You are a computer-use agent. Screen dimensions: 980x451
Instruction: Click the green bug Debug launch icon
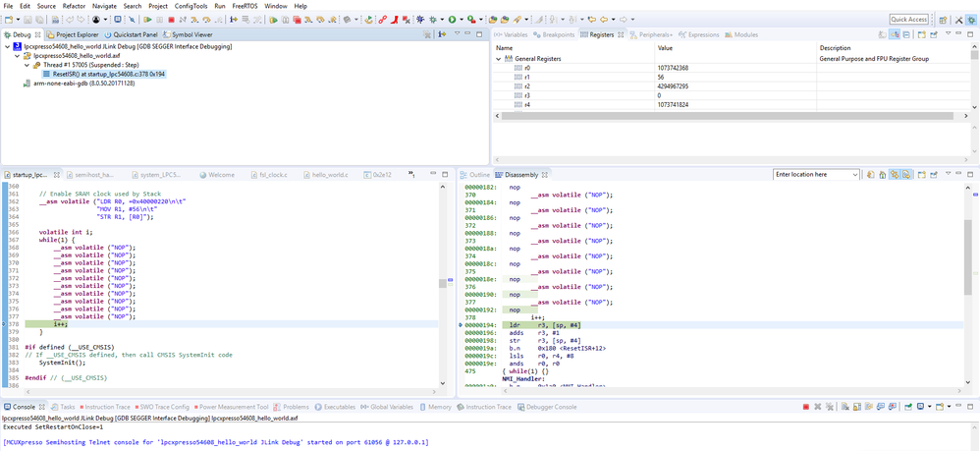coord(433,19)
